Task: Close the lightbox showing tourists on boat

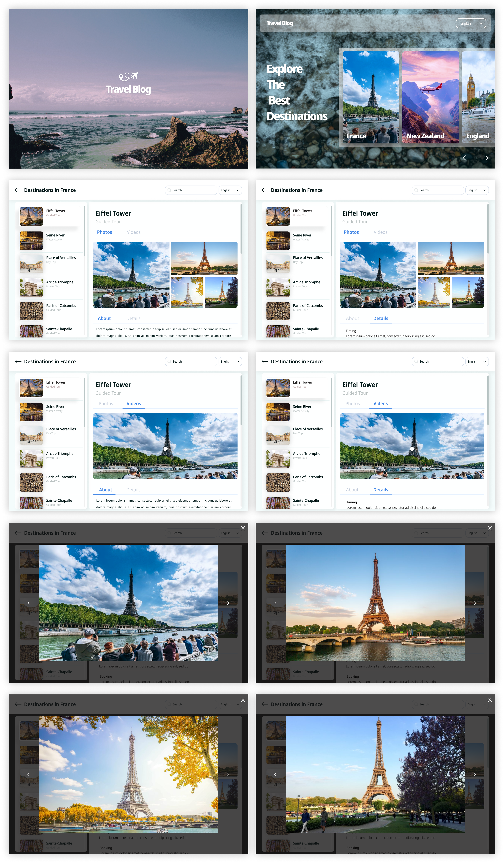Action: (243, 528)
